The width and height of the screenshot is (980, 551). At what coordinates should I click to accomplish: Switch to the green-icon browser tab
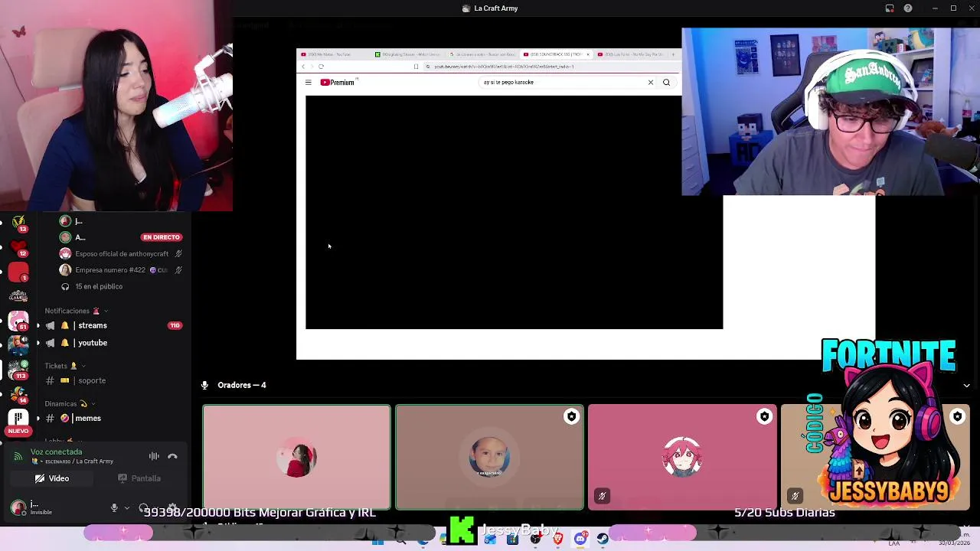407,54
